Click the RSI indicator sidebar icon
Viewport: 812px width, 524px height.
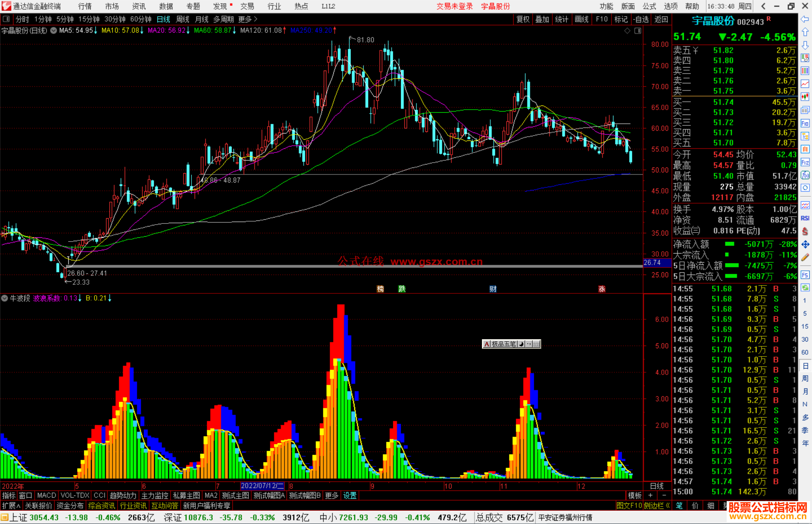[x=805, y=218]
